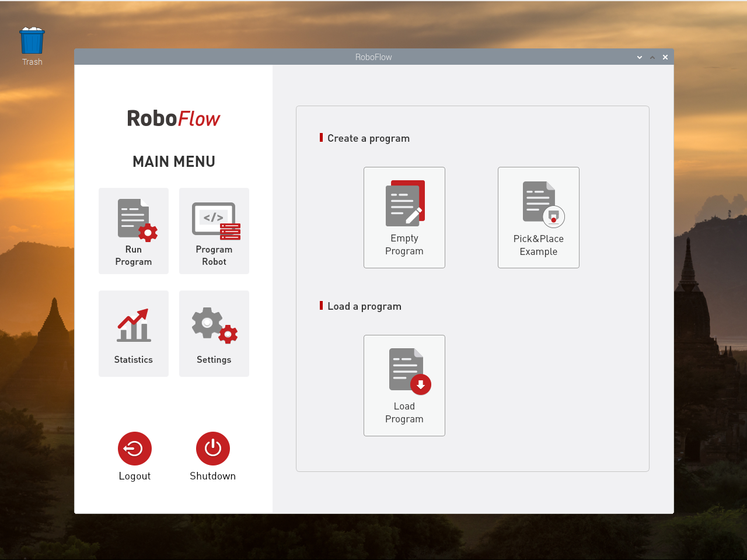Click the document-and-pencil Empty Program icon

pyautogui.click(x=404, y=202)
